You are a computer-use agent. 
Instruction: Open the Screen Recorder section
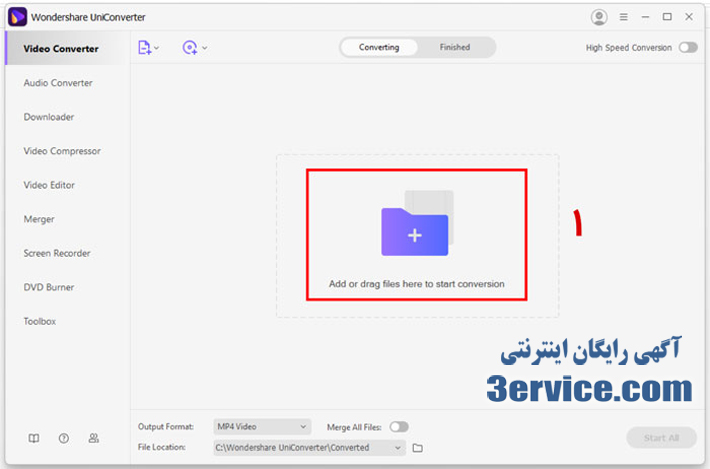click(x=57, y=253)
